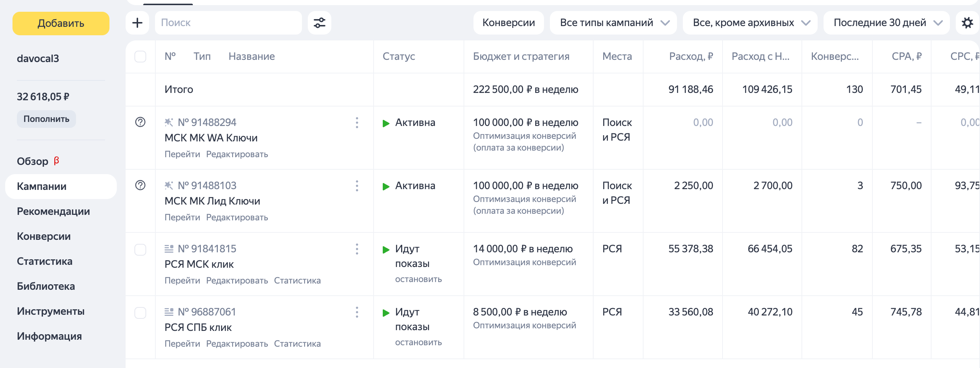Open three-dot menu for РСЯ СПБ клик
Screen dimensions: 980x368
point(357,312)
